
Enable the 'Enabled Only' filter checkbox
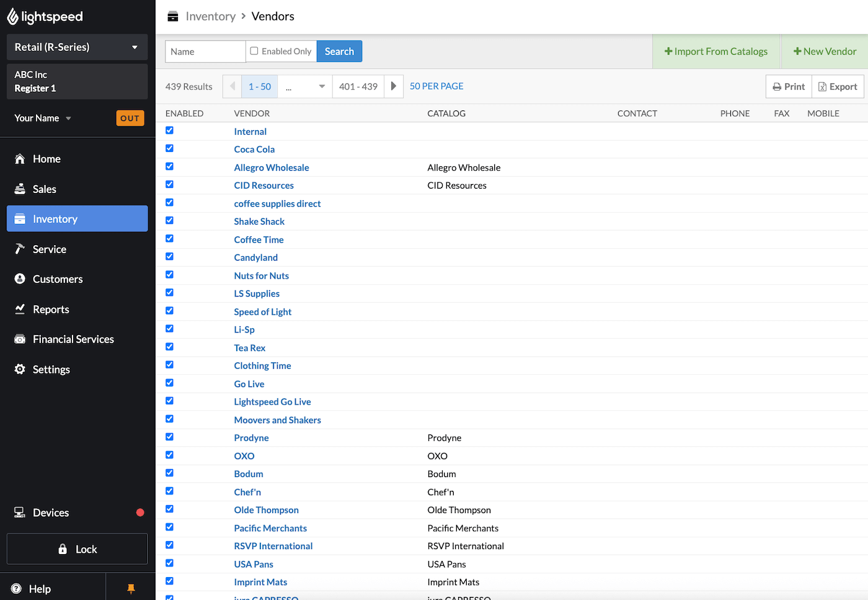pos(254,51)
